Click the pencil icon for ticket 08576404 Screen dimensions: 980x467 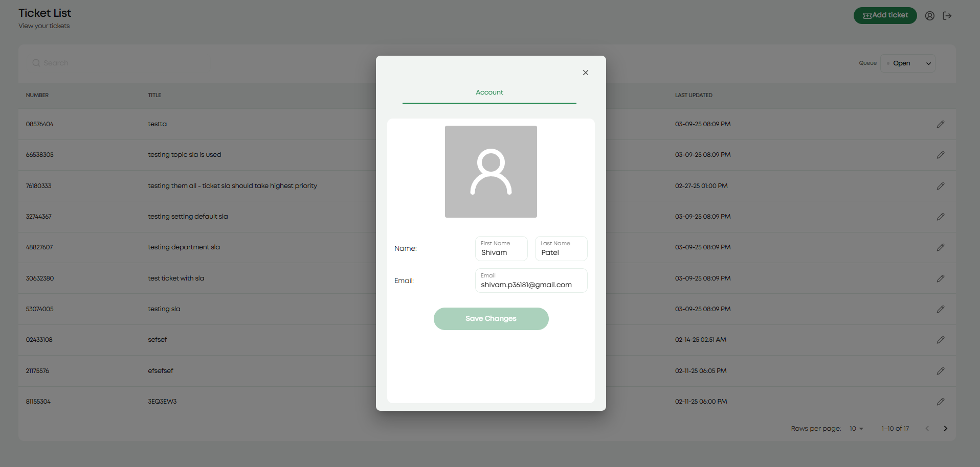(x=941, y=124)
